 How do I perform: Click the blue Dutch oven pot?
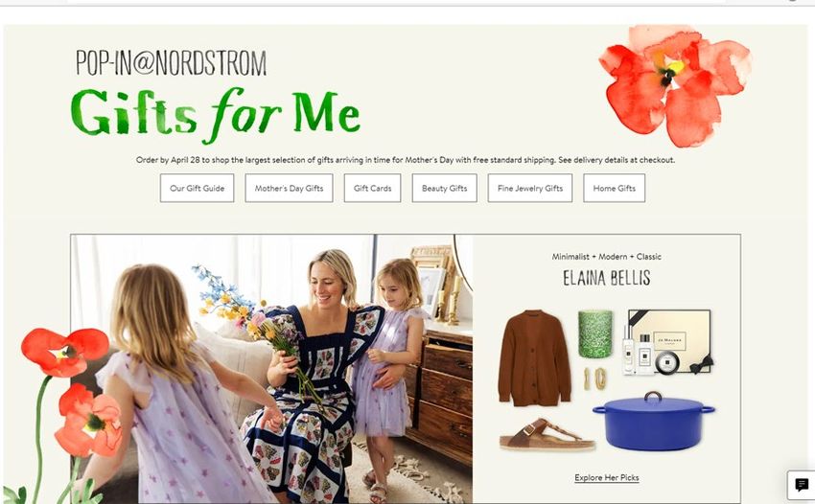654,421
